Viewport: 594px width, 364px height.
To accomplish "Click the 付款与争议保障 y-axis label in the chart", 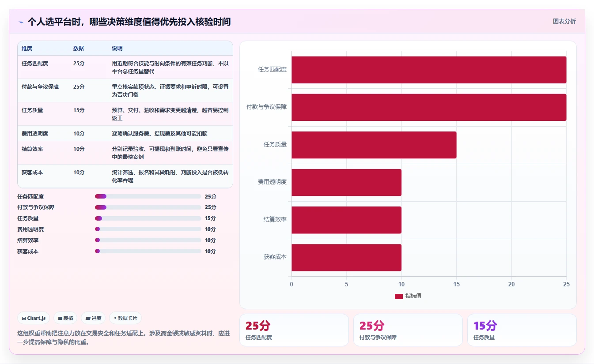I will coord(266,106).
